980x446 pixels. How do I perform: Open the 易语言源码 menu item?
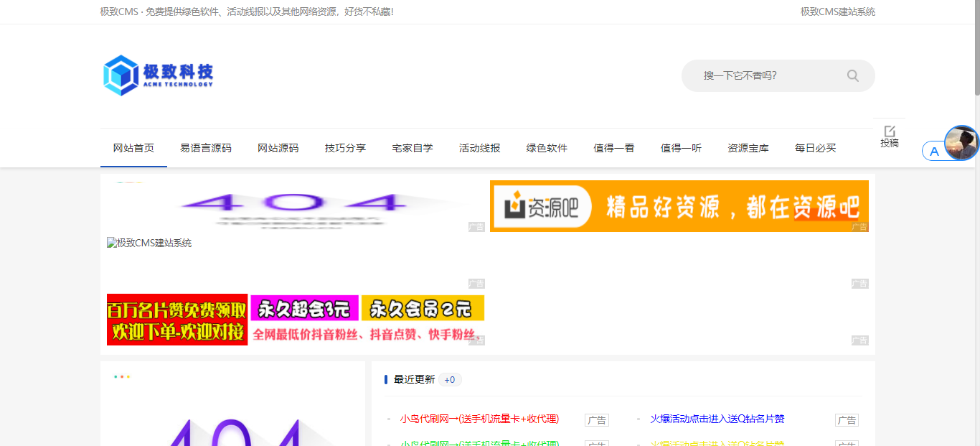(206, 148)
